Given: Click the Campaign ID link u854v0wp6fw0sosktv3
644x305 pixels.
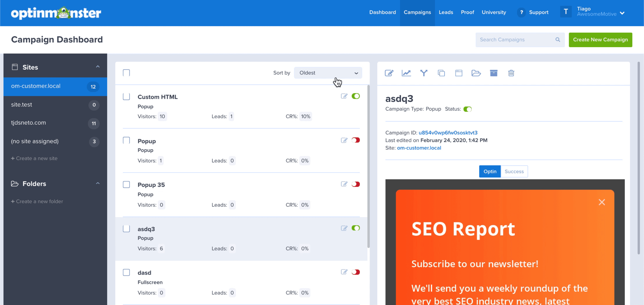Looking at the screenshot, I should 448,132.
